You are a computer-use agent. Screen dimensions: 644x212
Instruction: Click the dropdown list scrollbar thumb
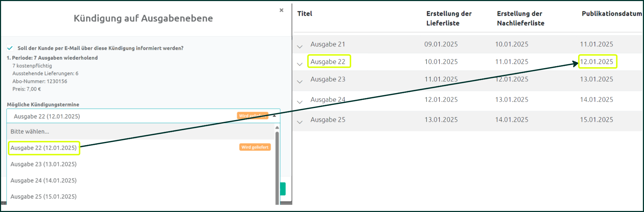(277, 165)
